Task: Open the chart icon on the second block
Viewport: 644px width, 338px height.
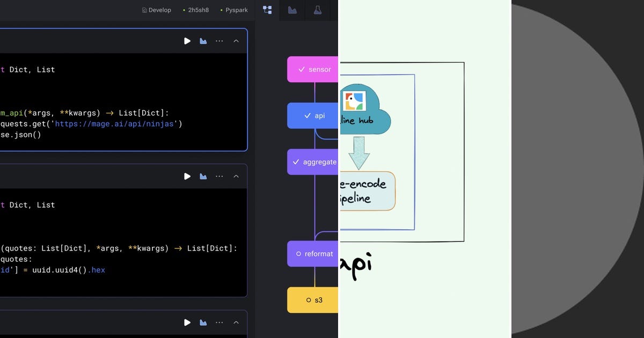Action: (203, 176)
